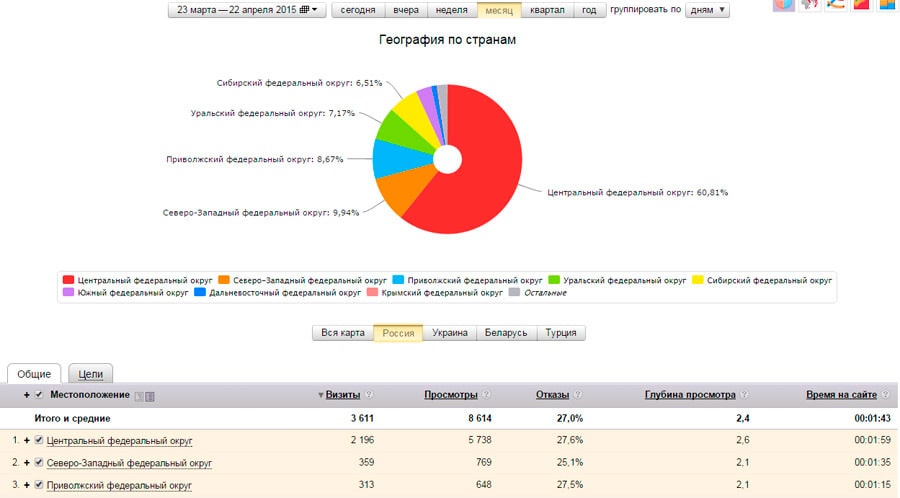Click the квартал period button
This screenshot has width=900, height=498.
(x=547, y=9)
